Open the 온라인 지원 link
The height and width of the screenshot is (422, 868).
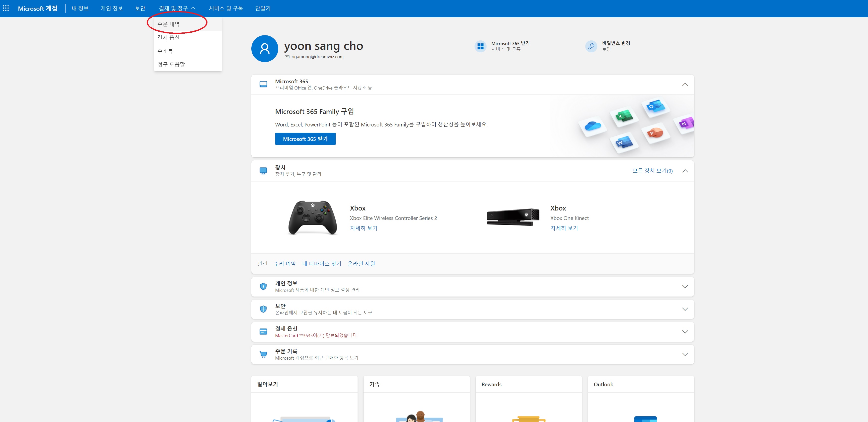click(361, 264)
